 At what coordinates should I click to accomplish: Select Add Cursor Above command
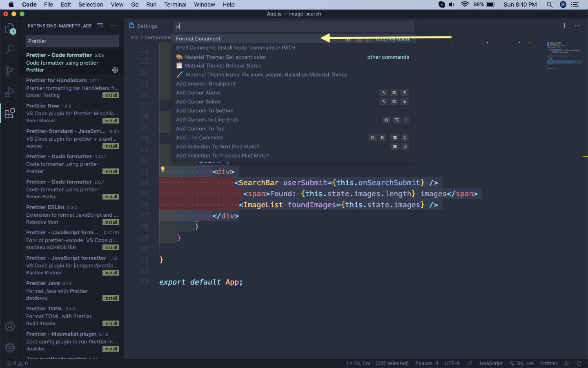[x=294, y=92]
